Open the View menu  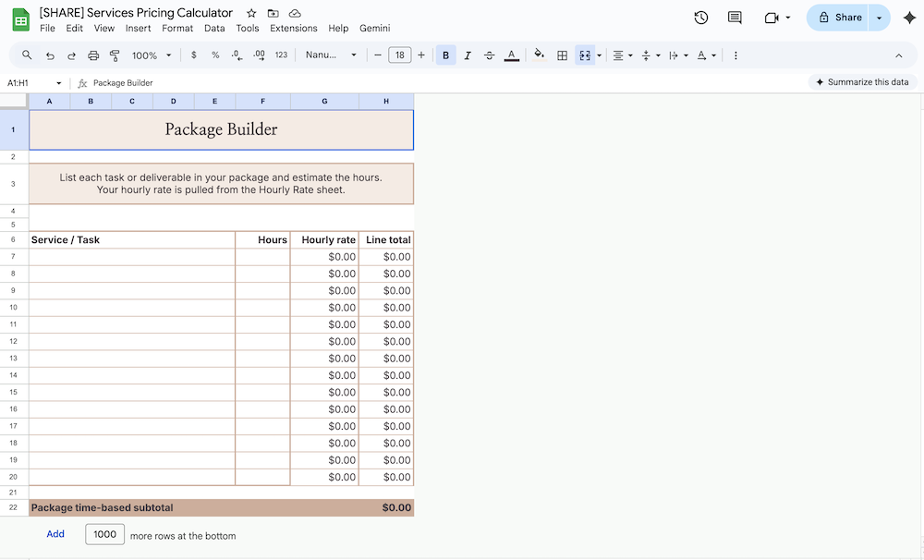104,29
